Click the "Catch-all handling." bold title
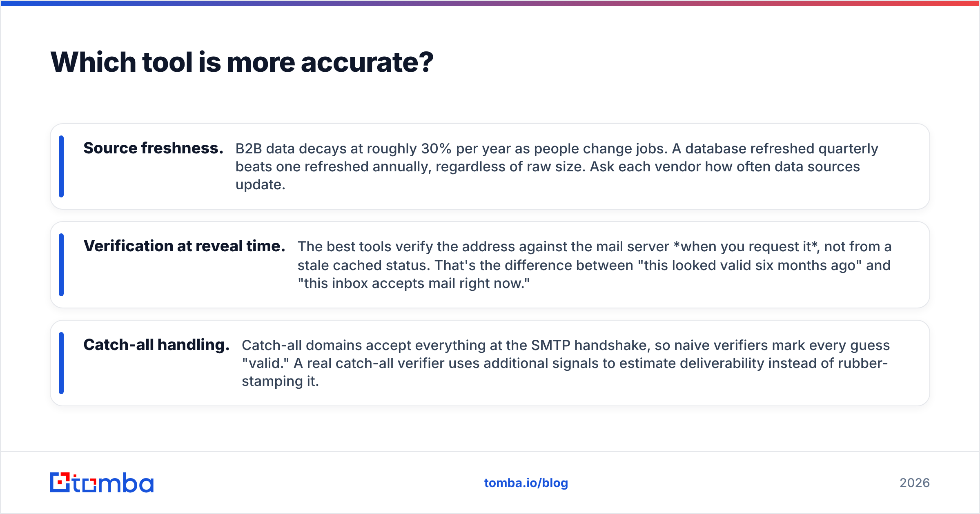The width and height of the screenshot is (980, 514). tap(156, 345)
